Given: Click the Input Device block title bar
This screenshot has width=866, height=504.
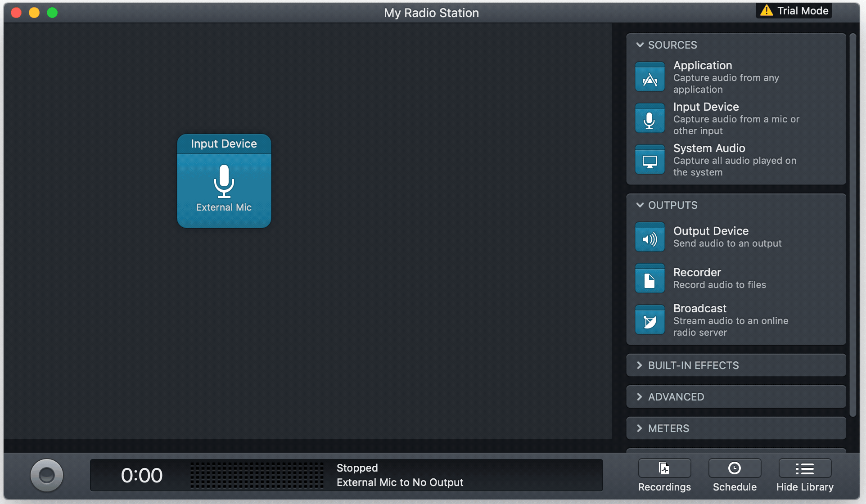Looking at the screenshot, I should tap(224, 144).
